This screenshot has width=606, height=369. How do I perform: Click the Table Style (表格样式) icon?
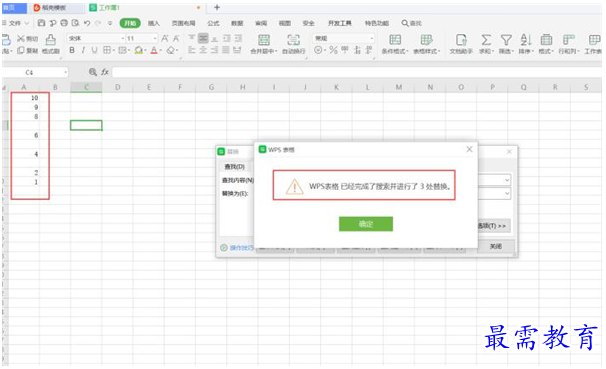(x=426, y=40)
